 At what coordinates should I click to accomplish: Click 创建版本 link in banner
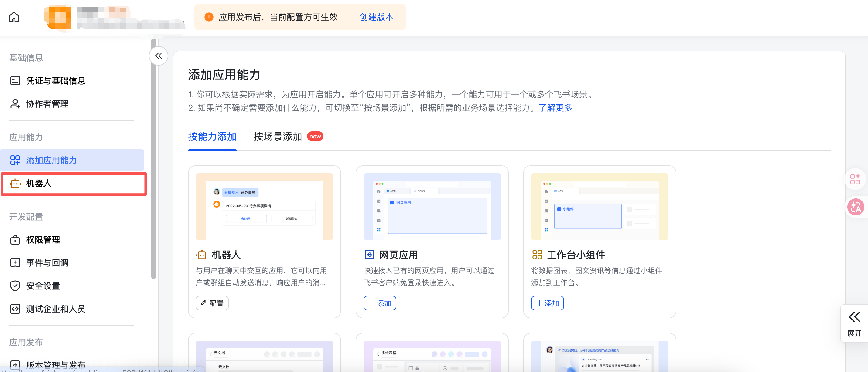pos(376,17)
